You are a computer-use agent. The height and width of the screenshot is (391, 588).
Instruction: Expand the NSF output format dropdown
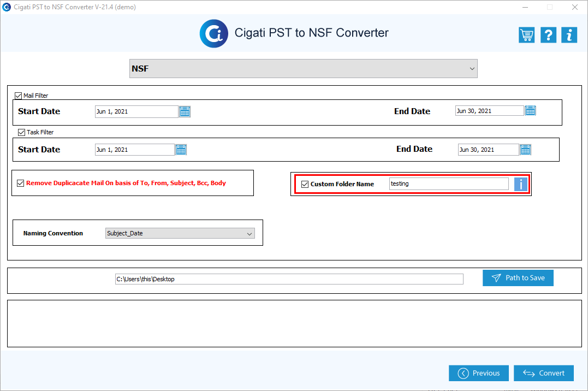coord(304,69)
